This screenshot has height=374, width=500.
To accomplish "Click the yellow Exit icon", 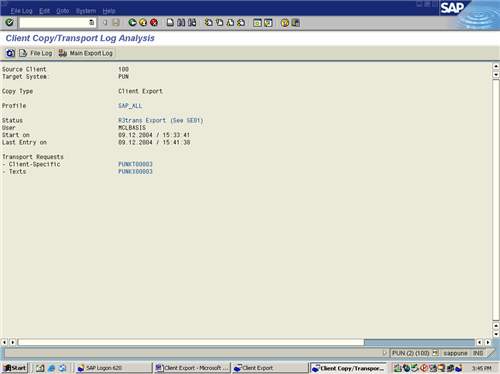I will (x=143, y=22).
